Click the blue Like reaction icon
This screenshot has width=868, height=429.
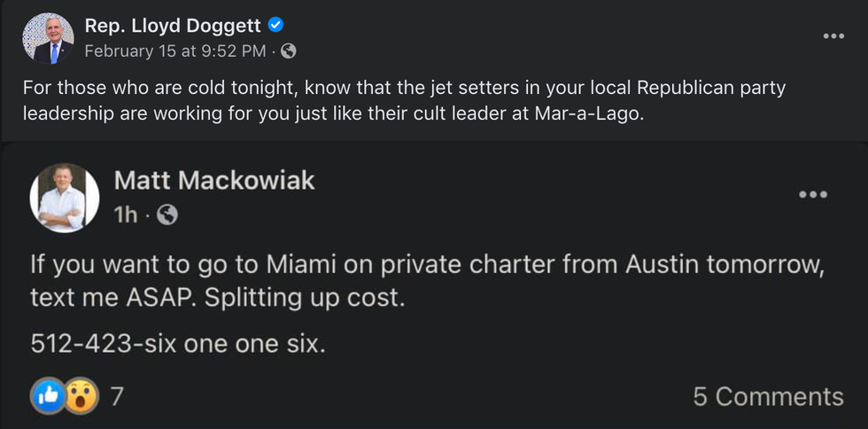click(49, 396)
